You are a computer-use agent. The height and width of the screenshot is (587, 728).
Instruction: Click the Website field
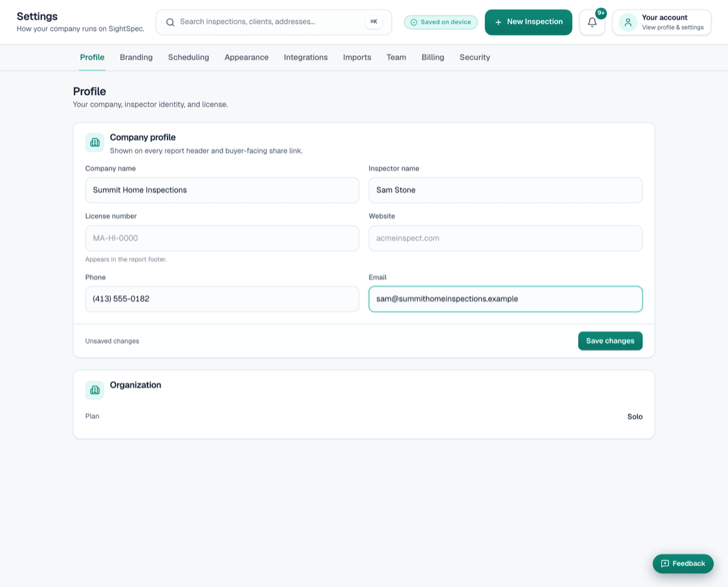[x=505, y=238]
